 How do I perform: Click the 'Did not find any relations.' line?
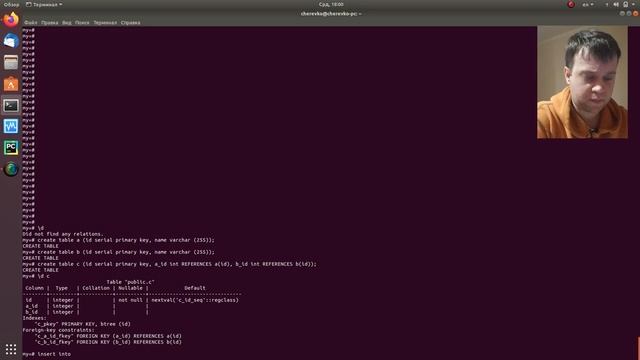[63, 234]
